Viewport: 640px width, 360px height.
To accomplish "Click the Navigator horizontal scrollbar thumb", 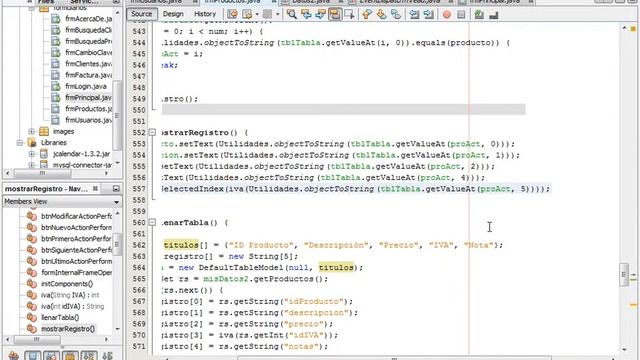I will [36, 339].
